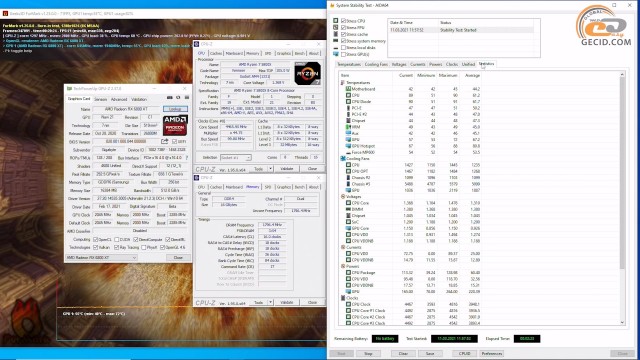Open the GPU-Z hamburger menu icon
Viewport: 640px width, 360px height.
(x=187, y=98)
